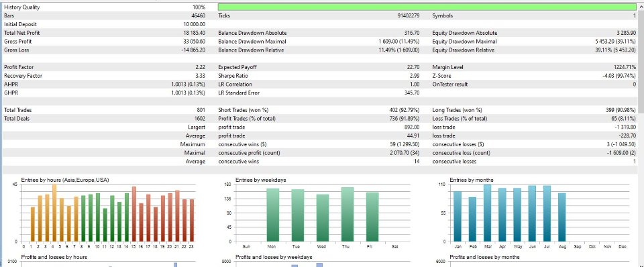
Task: Click maximal consecutive profit value 2 070.70 (34)
Action: coord(405,153)
